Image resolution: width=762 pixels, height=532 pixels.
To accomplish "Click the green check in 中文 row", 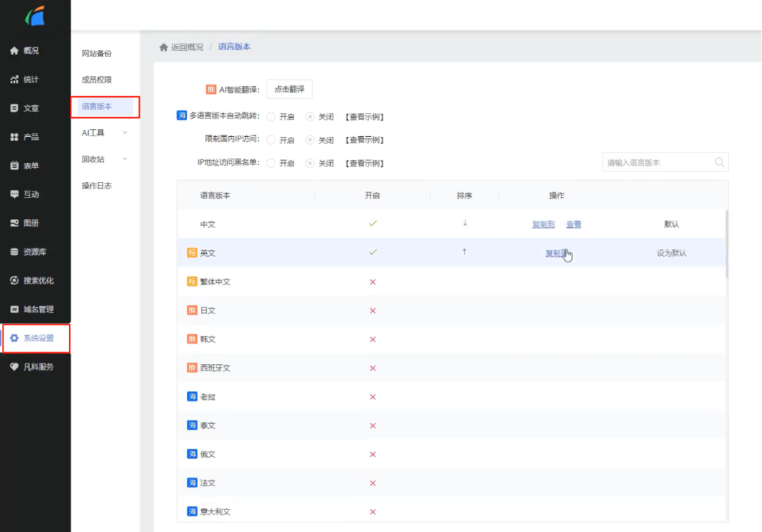I will pyautogui.click(x=373, y=224).
